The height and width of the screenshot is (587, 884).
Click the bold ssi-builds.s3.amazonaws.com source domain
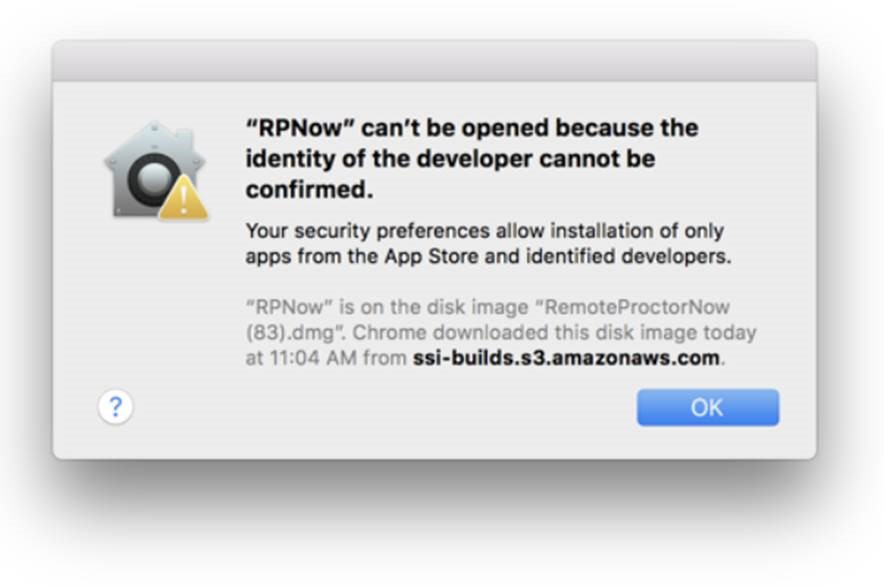click(566, 358)
